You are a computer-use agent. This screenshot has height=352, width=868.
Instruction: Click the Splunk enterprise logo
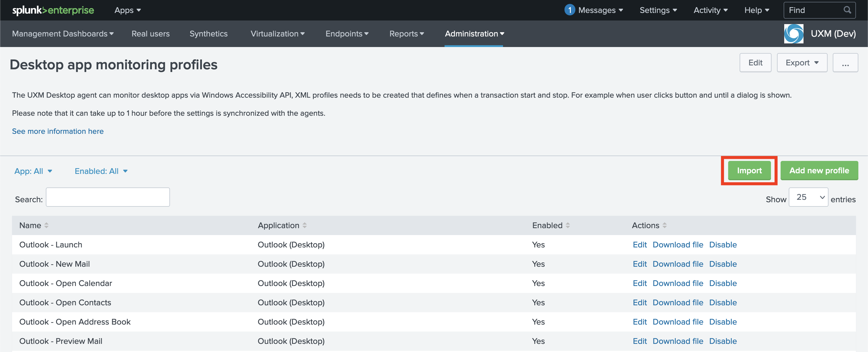click(53, 10)
